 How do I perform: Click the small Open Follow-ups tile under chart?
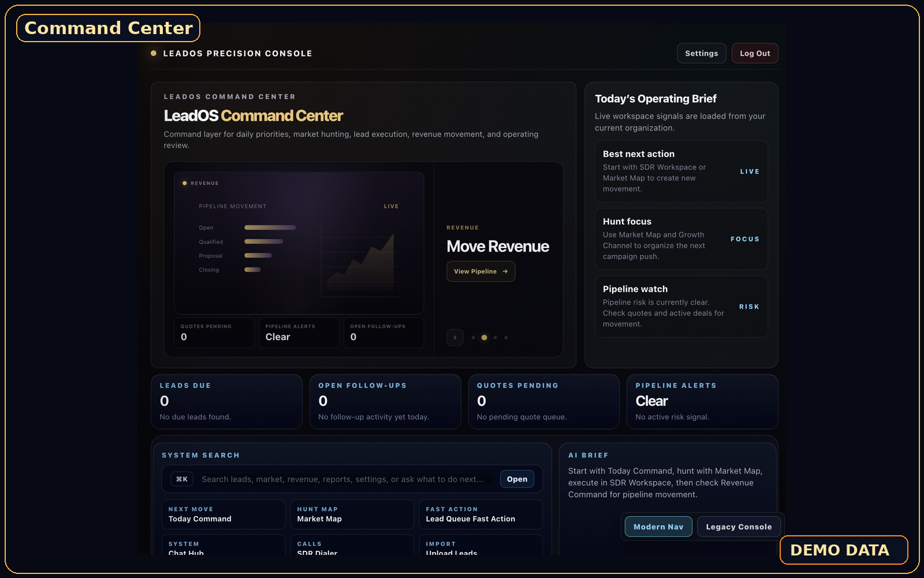(x=383, y=332)
